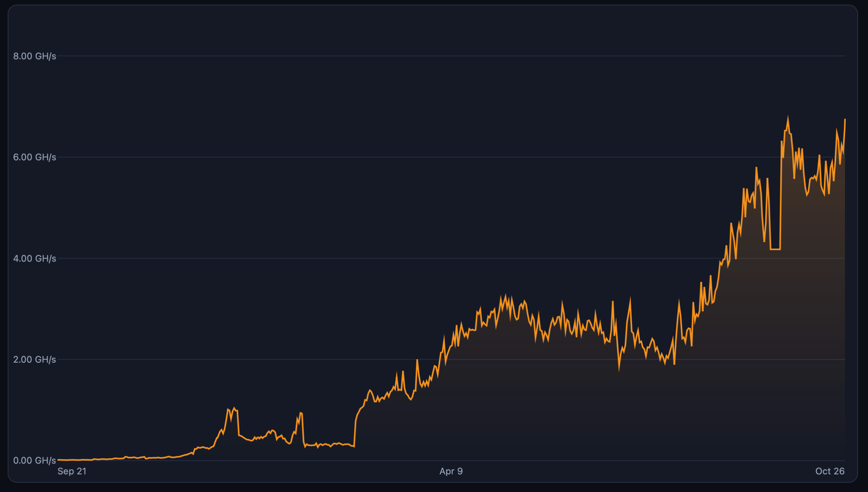The width and height of the screenshot is (868, 492).
Task: Click the deepest dip between Apr 9 and Oct 26
Action: coord(619,369)
